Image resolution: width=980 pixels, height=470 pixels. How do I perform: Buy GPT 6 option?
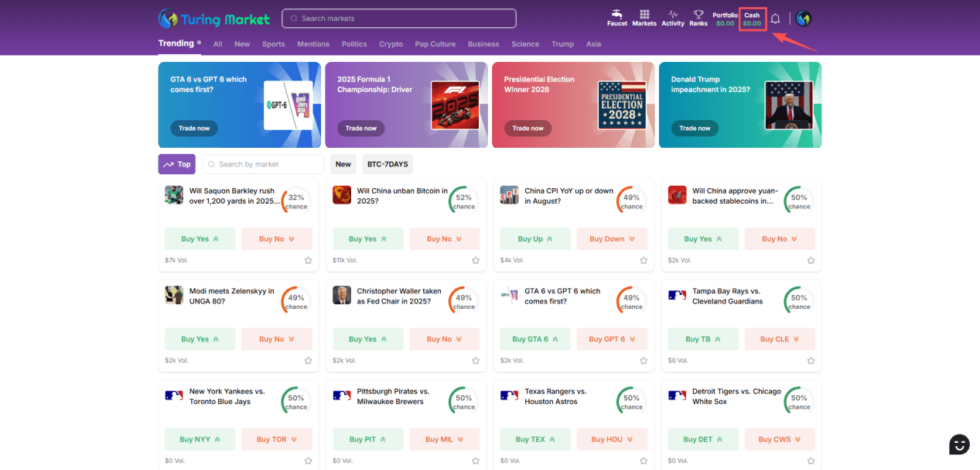(613, 339)
